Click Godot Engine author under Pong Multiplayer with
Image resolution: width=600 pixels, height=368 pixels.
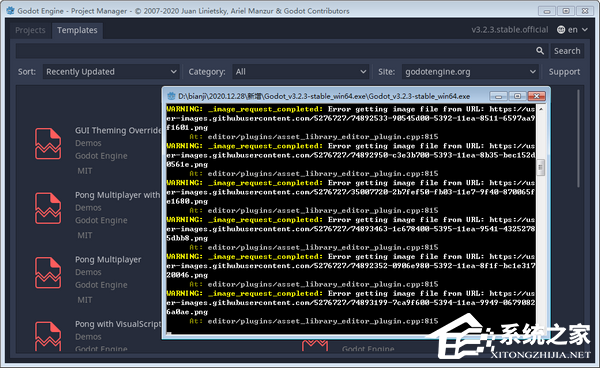coord(101,220)
